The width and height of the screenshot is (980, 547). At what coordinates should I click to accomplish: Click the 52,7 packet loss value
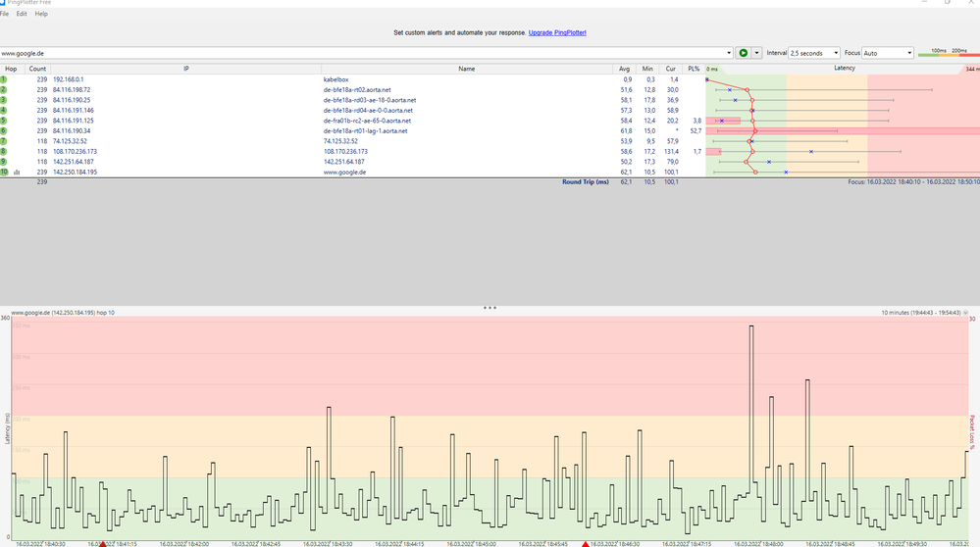[x=695, y=131]
